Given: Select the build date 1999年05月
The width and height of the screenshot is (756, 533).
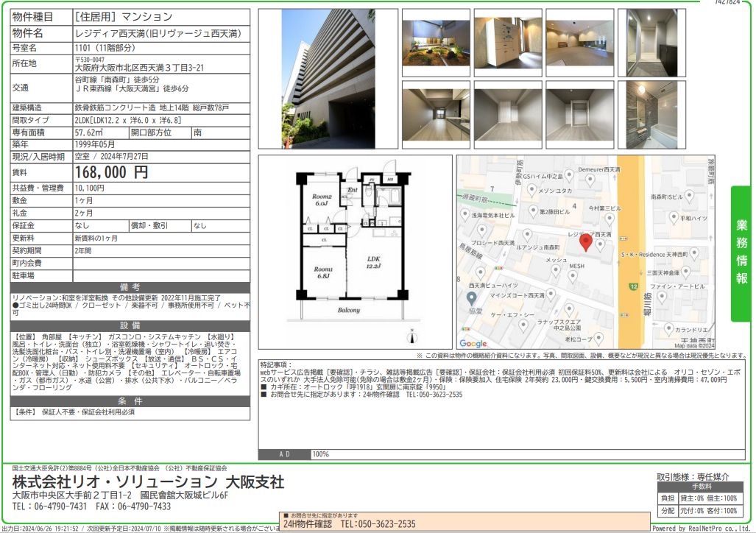Looking at the screenshot, I should (95, 144).
